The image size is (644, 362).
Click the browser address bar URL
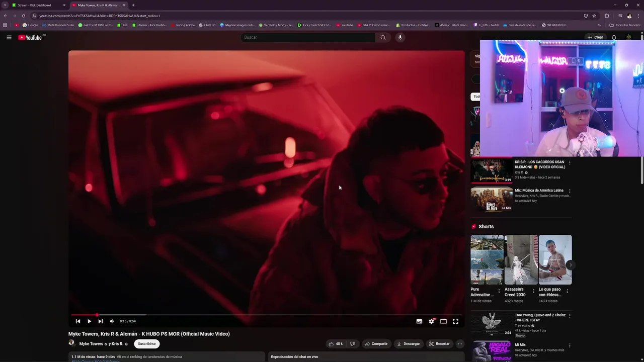pyautogui.click(x=100, y=16)
